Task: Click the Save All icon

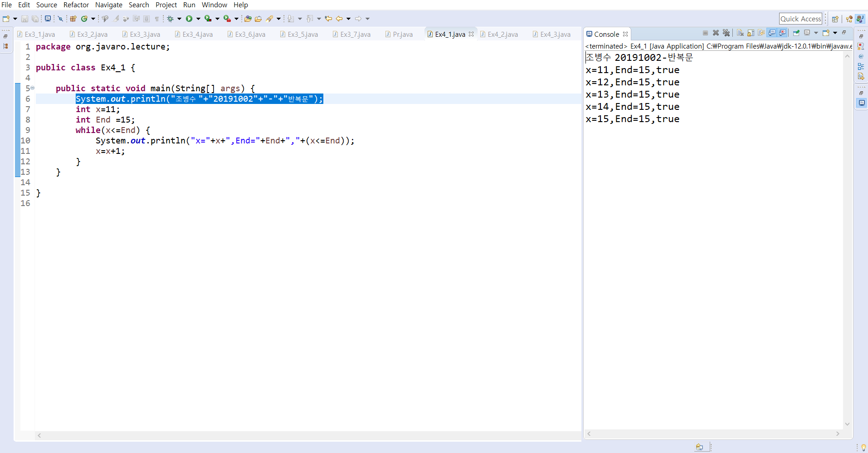Action: (35, 19)
